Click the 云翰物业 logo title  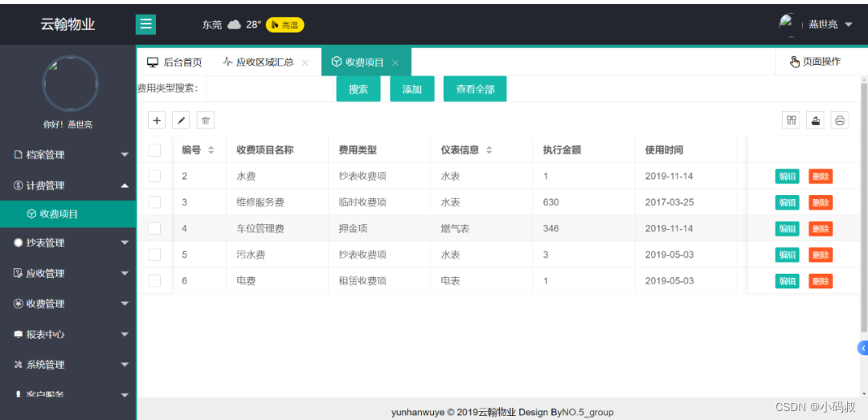click(68, 24)
